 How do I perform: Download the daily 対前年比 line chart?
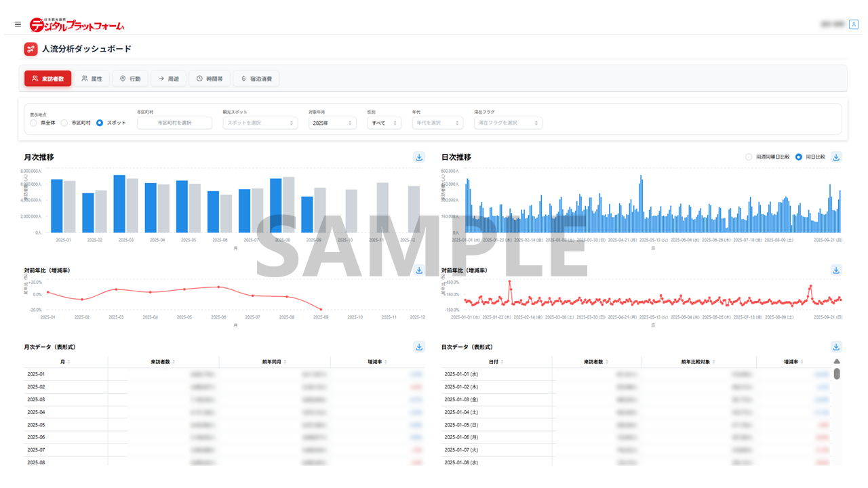tap(836, 270)
